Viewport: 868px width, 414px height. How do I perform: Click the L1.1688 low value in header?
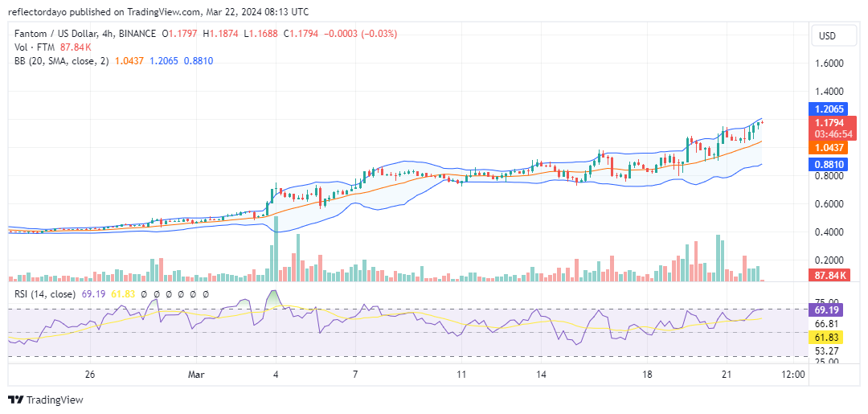click(260, 34)
